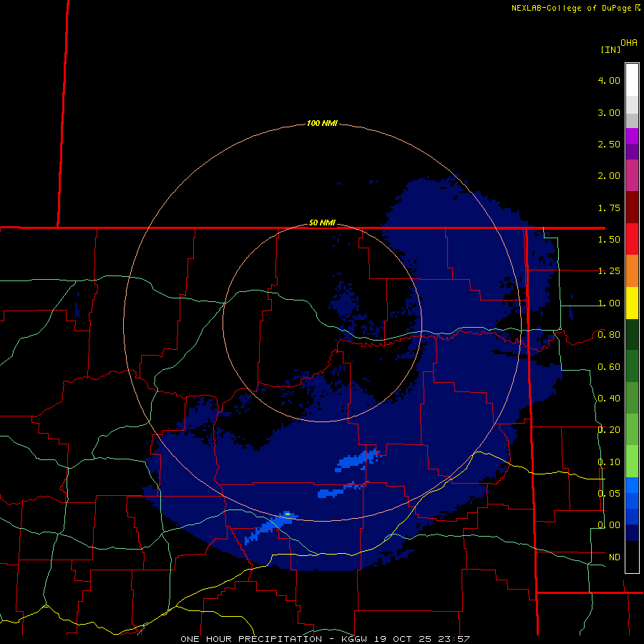Select the pink-magenta swatch beside 2.00
This screenshot has height=644, width=644.
pos(632,175)
